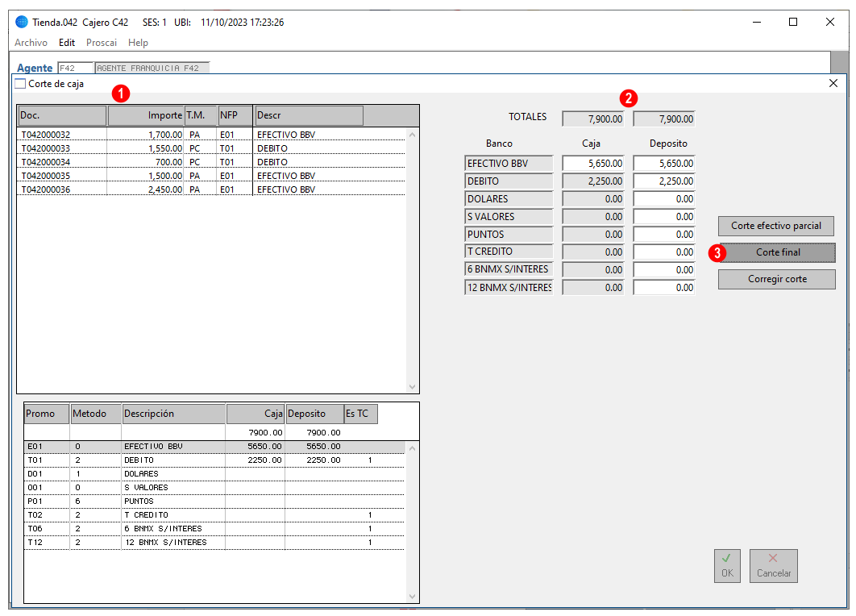Click the DEBITO Caja amount field
The image size is (856, 616).
(x=593, y=181)
